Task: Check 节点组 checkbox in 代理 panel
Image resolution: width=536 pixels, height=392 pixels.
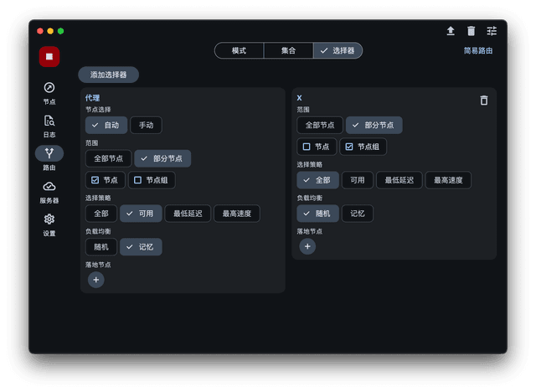Action: pos(152,180)
